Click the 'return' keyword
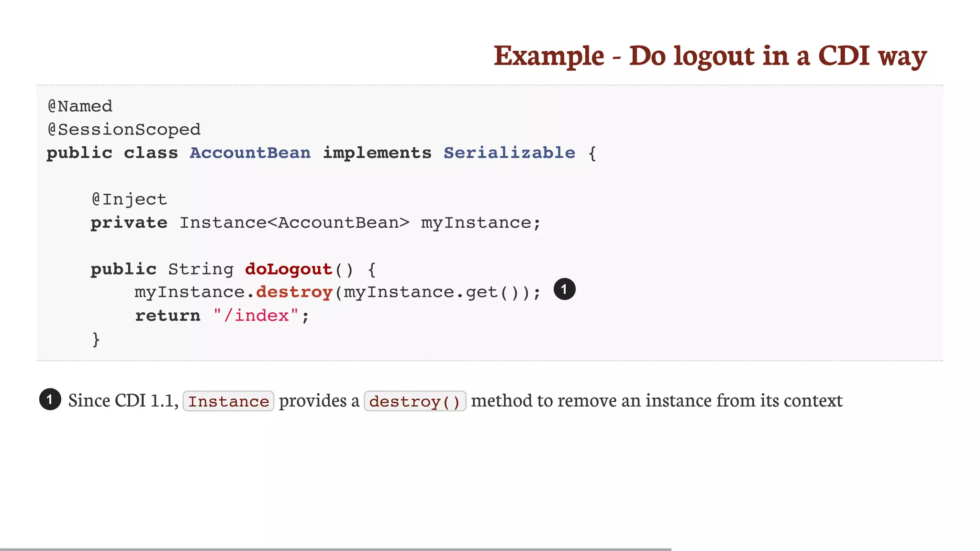This screenshot has width=980, height=551. [x=167, y=316]
